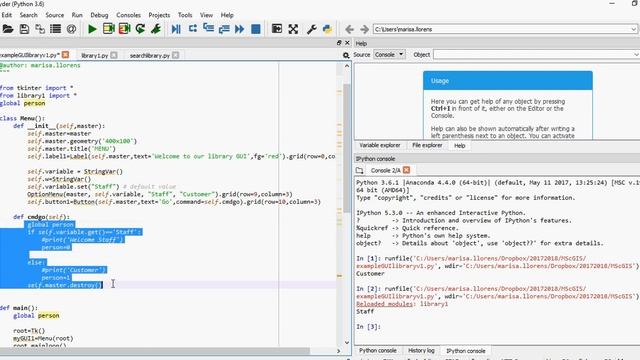
Task: Switch to searchlibrary.py editor tab
Action: point(149,55)
